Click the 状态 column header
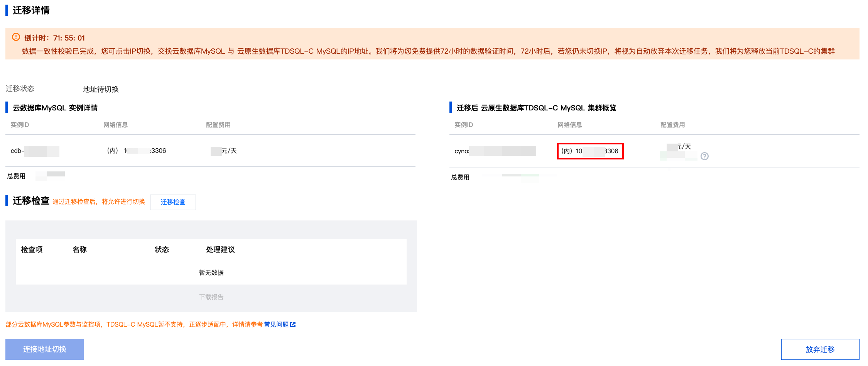Image resolution: width=868 pixels, height=366 pixels. point(162,249)
